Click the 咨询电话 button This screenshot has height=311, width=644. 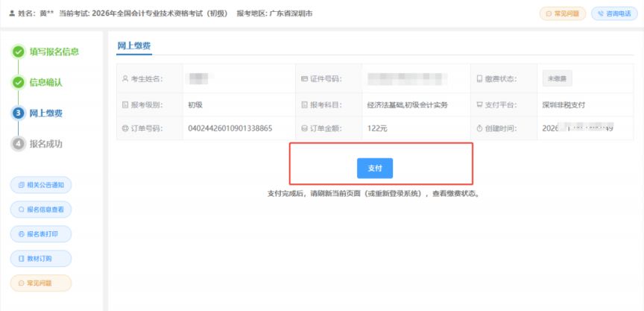point(614,13)
